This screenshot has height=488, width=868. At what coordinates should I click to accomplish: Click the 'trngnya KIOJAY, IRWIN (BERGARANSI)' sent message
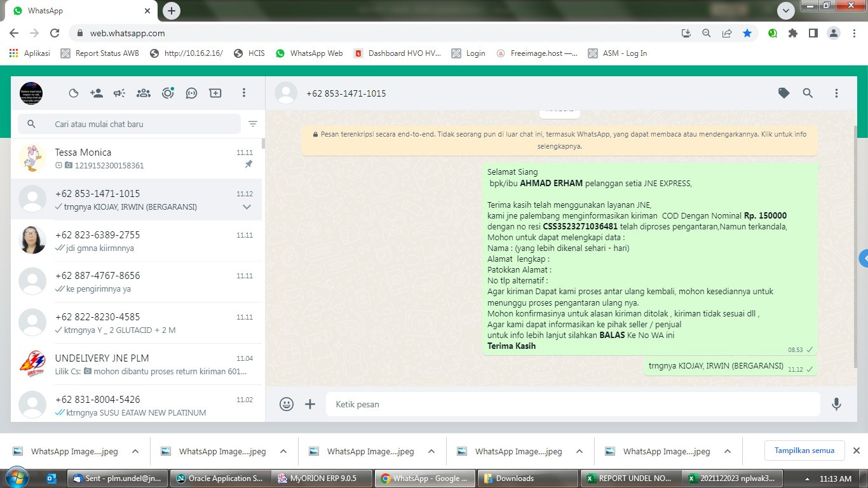[731, 367]
